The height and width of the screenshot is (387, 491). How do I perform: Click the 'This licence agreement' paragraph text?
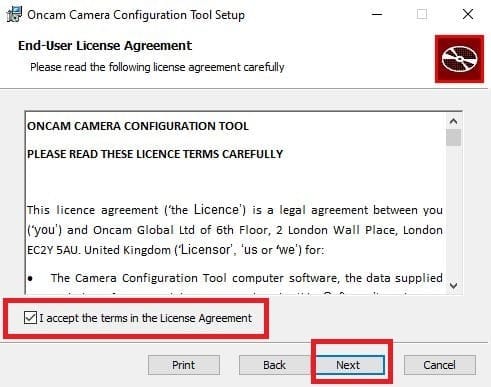(x=235, y=230)
